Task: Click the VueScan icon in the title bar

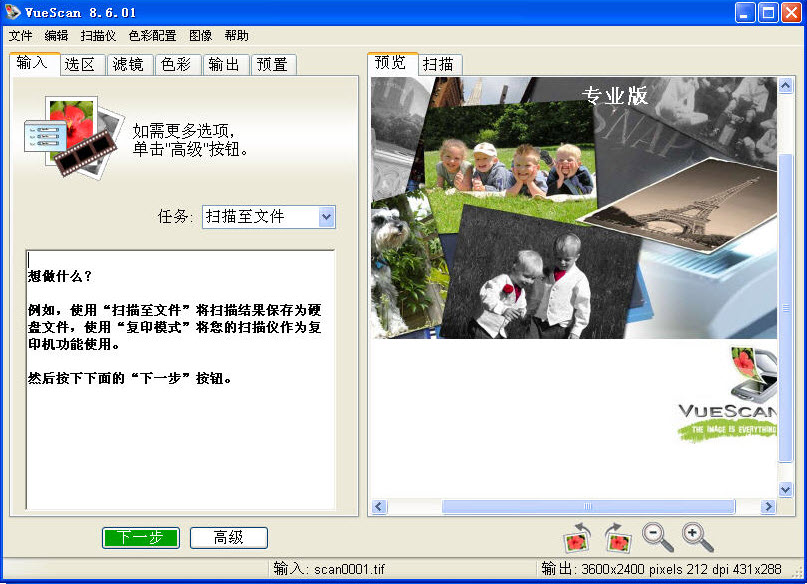Action: click(x=12, y=12)
